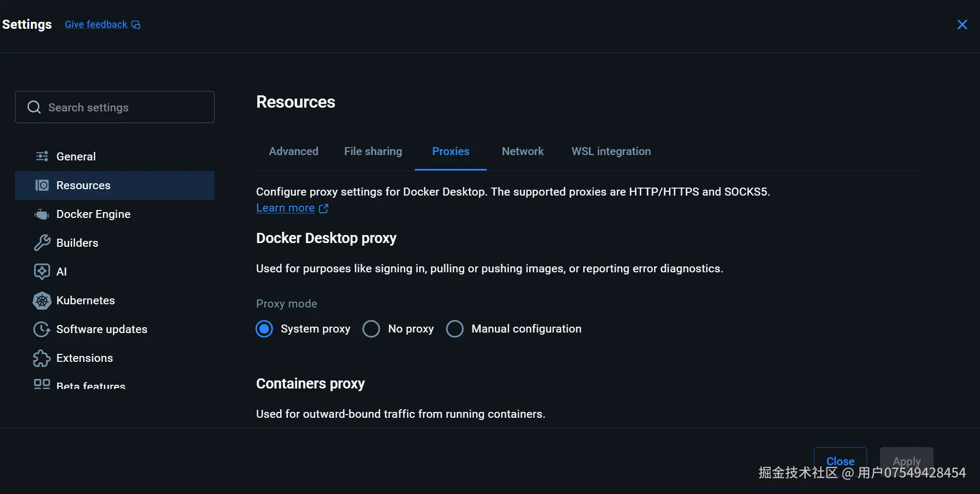Open Docker Engine via whale icon
Image resolution: width=980 pixels, height=494 pixels.
42,214
